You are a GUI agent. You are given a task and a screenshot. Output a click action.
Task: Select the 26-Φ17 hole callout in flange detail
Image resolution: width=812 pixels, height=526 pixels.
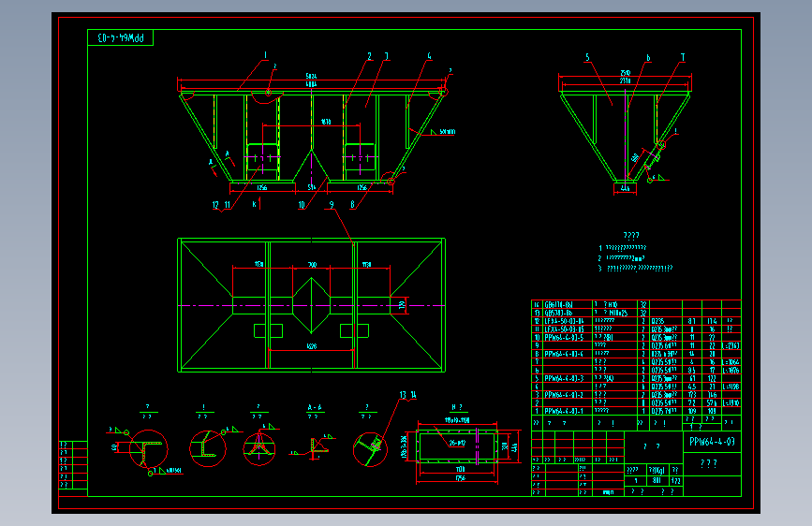pyautogui.click(x=457, y=443)
